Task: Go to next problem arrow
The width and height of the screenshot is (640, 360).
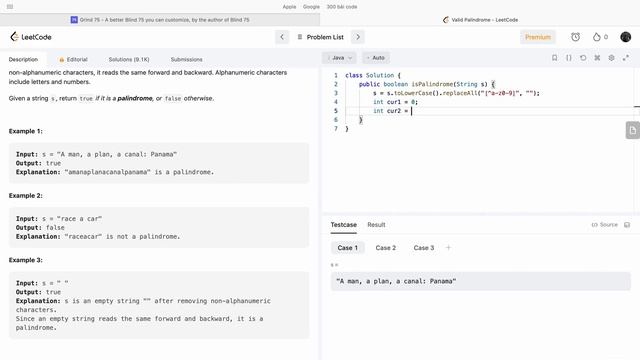Action: click(x=358, y=37)
